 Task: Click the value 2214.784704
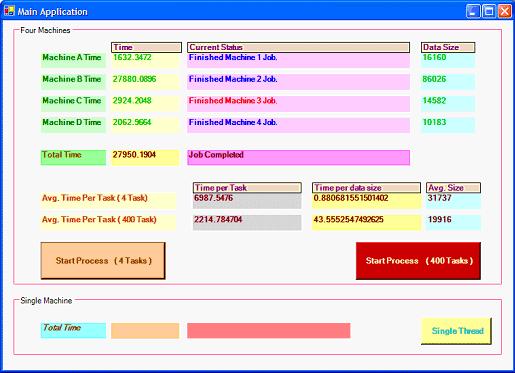tap(247, 222)
